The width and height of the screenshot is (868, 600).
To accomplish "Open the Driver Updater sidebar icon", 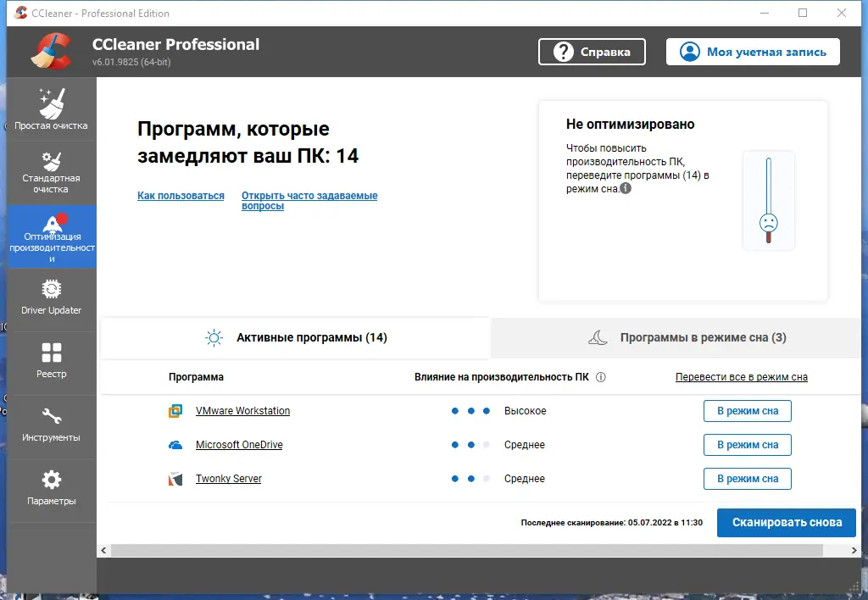I will pyautogui.click(x=52, y=299).
